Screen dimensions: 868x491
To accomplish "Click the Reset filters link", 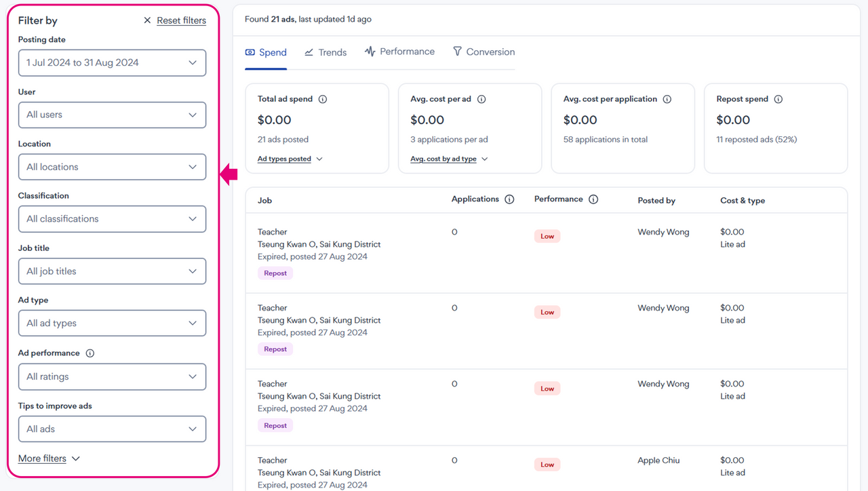I will 181,20.
